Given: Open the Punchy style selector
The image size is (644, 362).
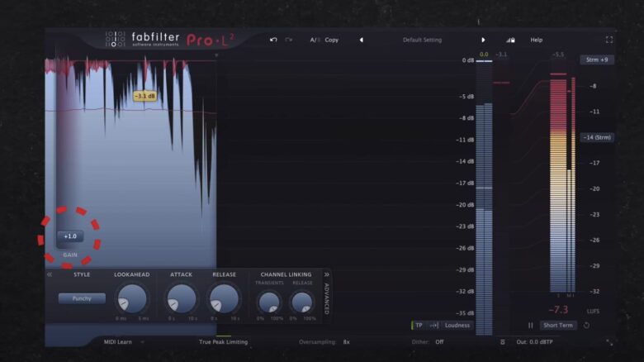Looking at the screenshot, I should pos(82,298).
